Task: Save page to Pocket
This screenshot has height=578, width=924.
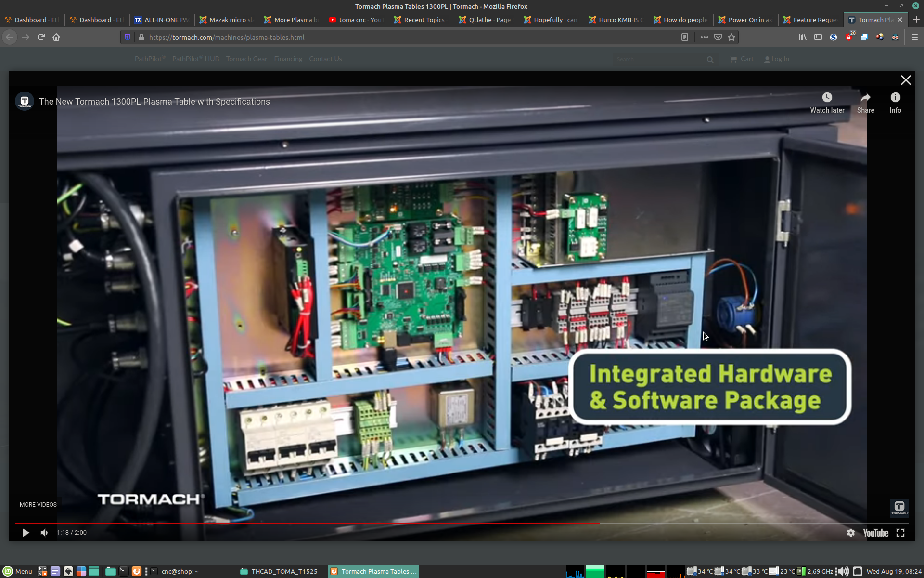Action: [718, 37]
